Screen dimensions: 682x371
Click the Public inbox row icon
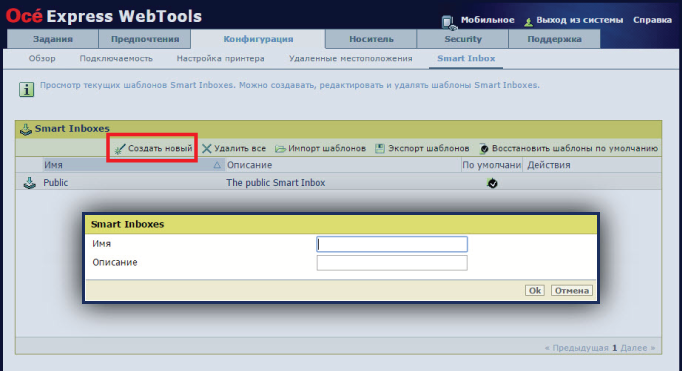click(30, 183)
